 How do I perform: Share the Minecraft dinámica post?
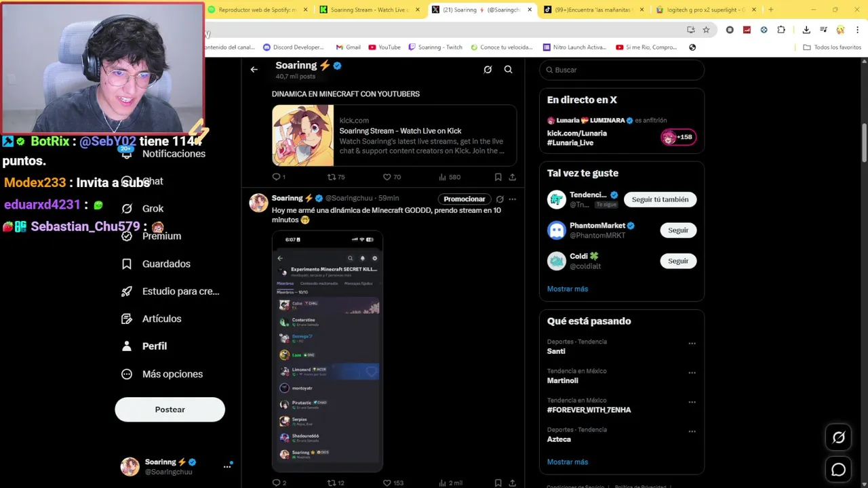tap(512, 483)
